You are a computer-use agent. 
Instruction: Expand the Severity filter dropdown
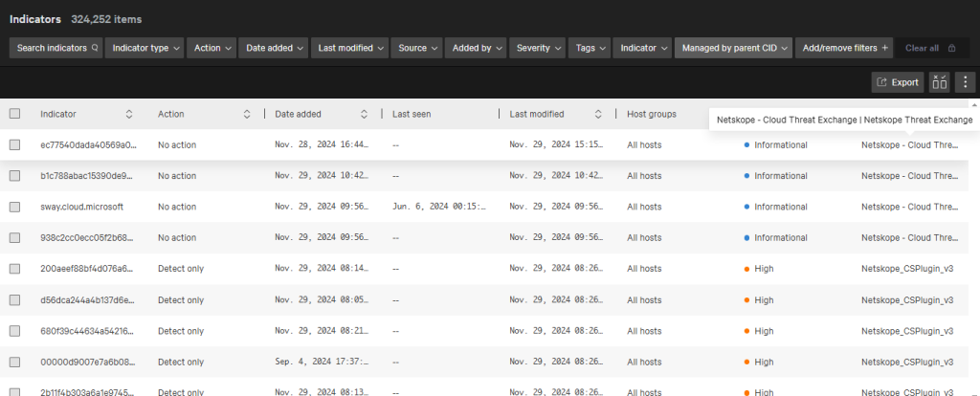coord(538,48)
